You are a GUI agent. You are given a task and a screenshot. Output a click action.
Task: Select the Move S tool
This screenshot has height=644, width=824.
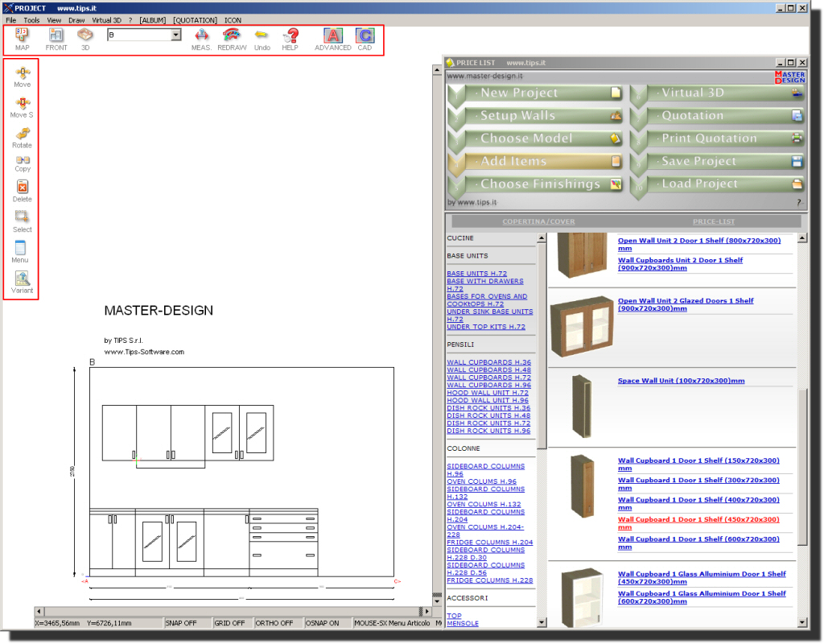coord(22,107)
